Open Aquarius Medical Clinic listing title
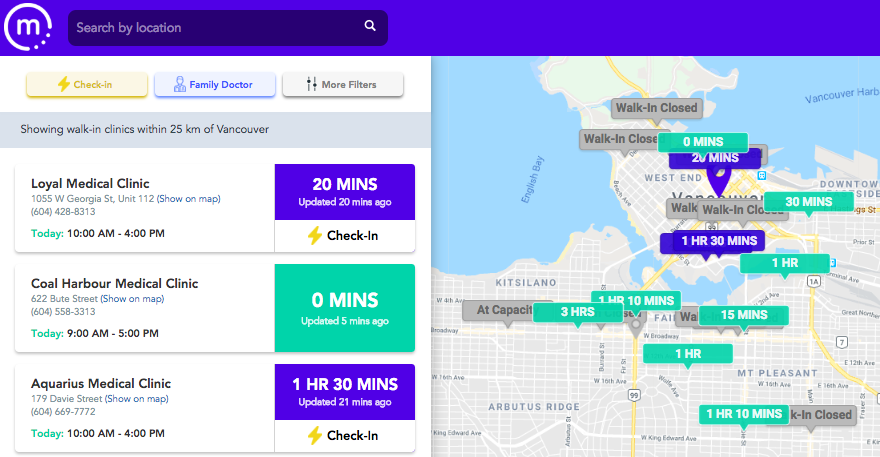Screen dimensions: 880x457 101,384
